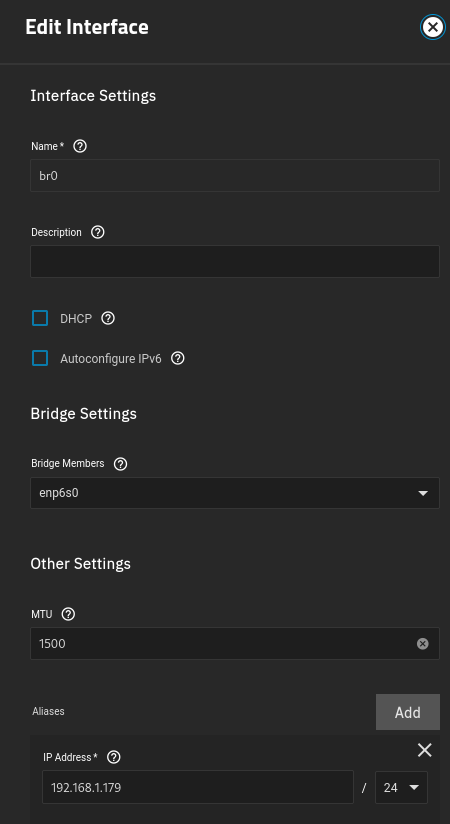Remove the 192.168.1.179 alias entry

tap(425, 750)
